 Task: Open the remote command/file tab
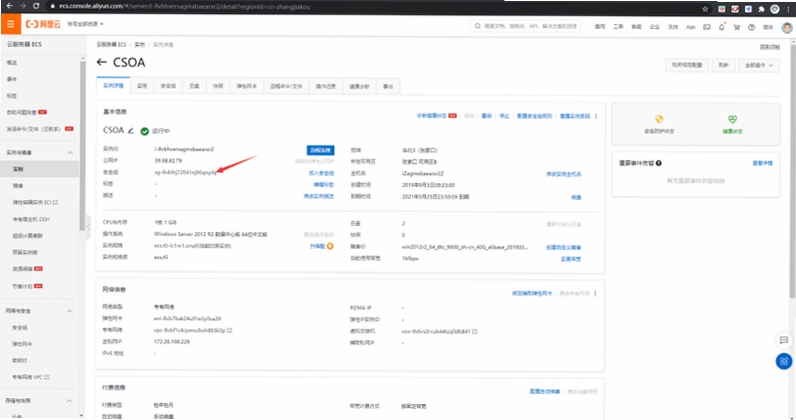(x=286, y=86)
